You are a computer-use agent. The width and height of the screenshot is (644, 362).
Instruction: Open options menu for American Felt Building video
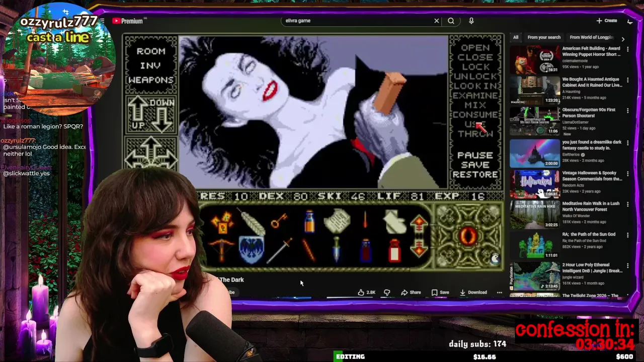tap(627, 49)
